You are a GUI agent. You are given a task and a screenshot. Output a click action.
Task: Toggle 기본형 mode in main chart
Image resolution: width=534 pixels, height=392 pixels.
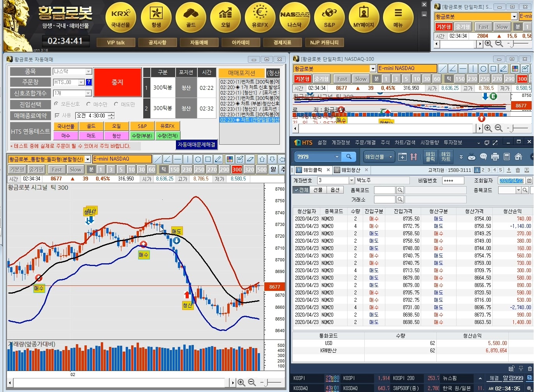pos(17,170)
